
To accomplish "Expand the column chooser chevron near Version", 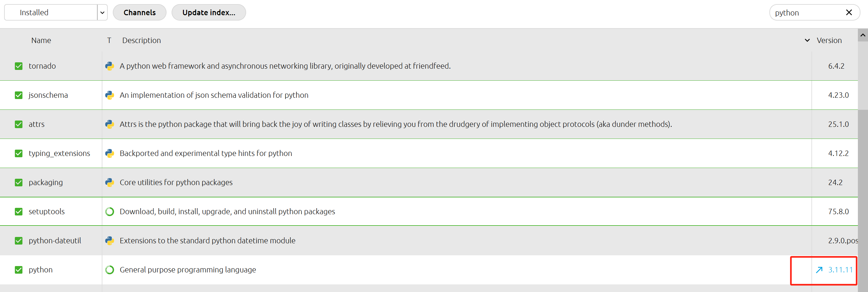I will click(807, 40).
